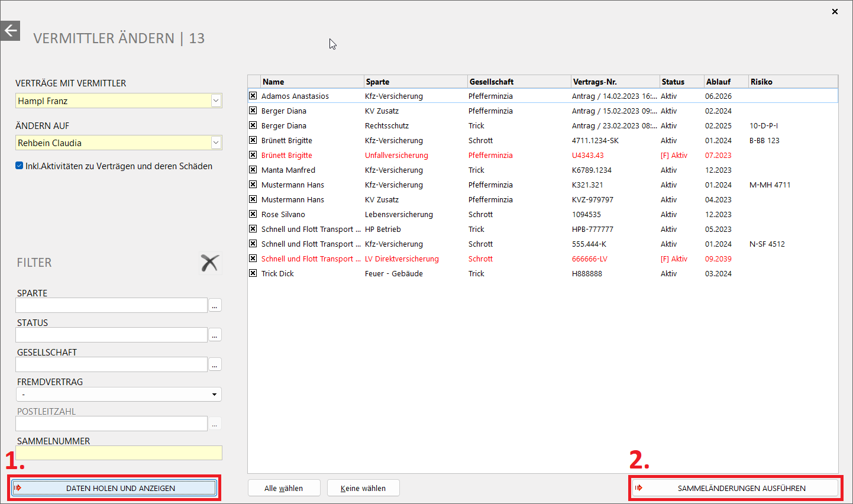Viewport: 853px width, 504px height.
Task: Deselect the Rose Silvano contract checkbox
Action: (253, 214)
